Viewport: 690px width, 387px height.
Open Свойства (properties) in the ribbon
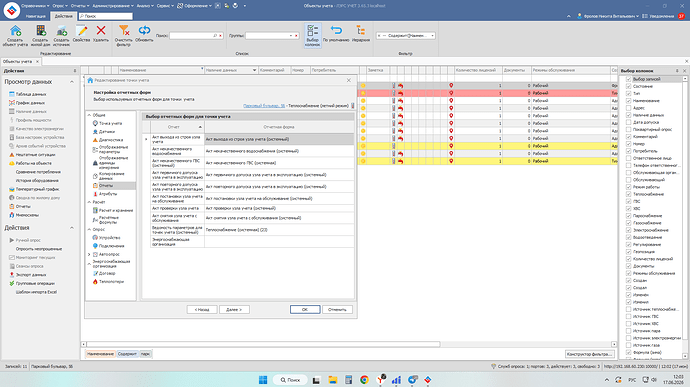click(81, 34)
